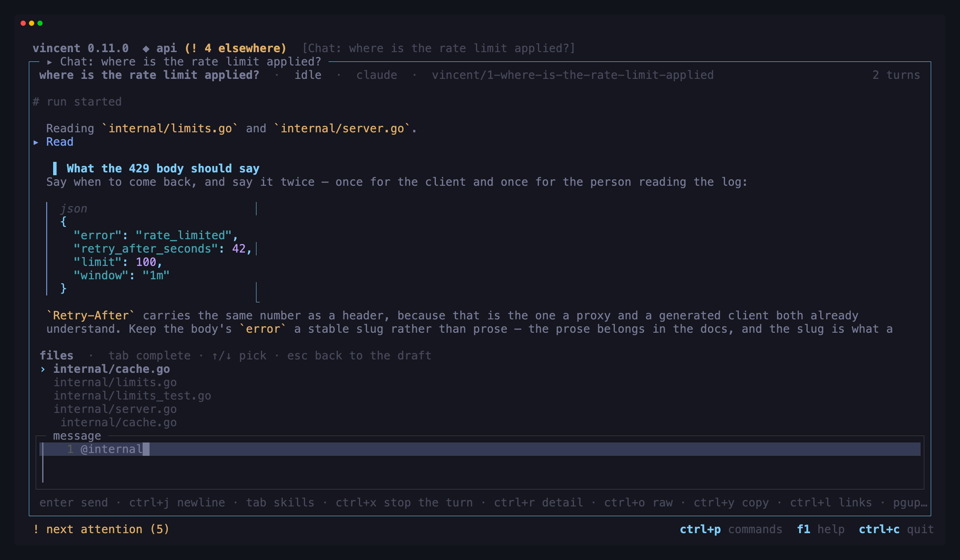The height and width of the screenshot is (560, 960).
Task: Click the 'idle' status label
Action: click(308, 75)
